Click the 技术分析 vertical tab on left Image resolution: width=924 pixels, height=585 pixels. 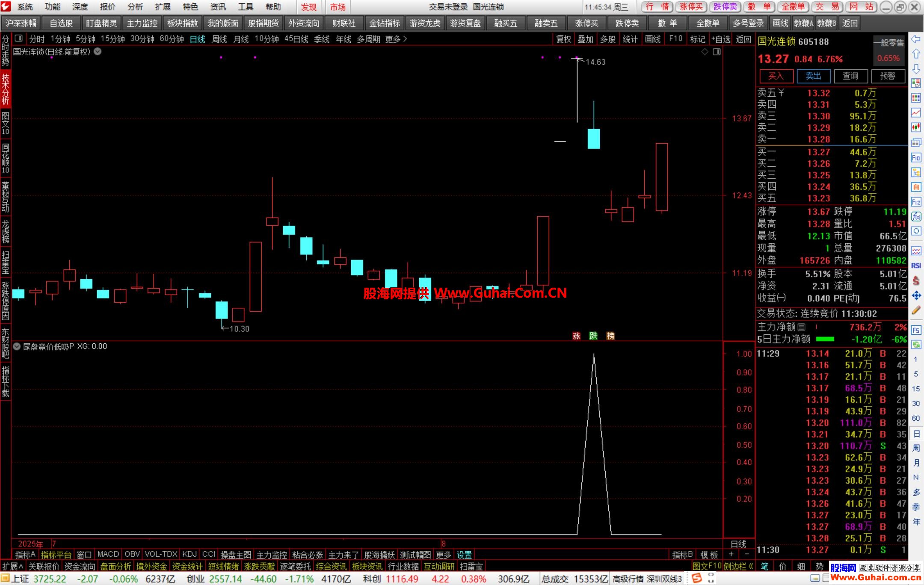click(x=5, y=89)
